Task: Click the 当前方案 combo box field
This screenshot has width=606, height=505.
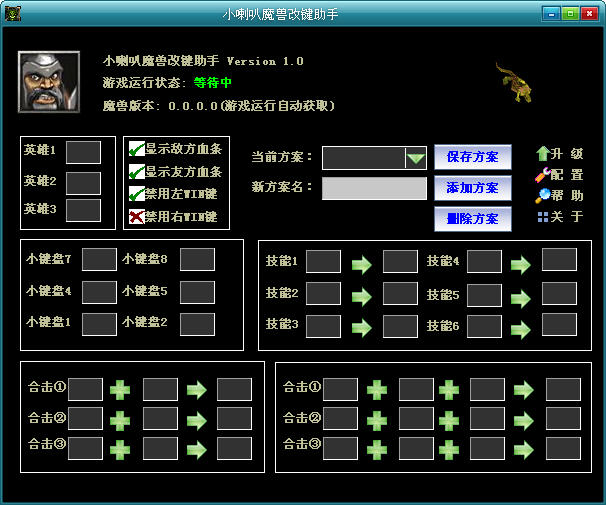Action: coord(374,158)
